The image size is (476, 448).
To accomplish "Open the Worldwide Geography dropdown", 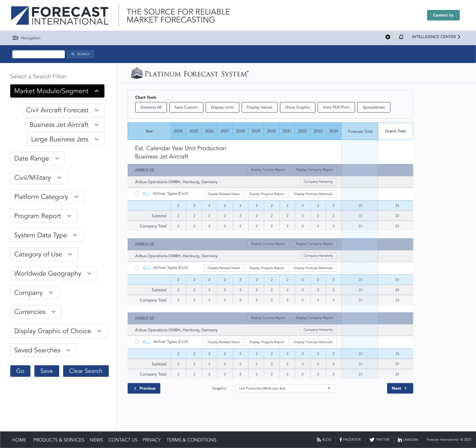I will pyautogui.click(x=54, y=273).
